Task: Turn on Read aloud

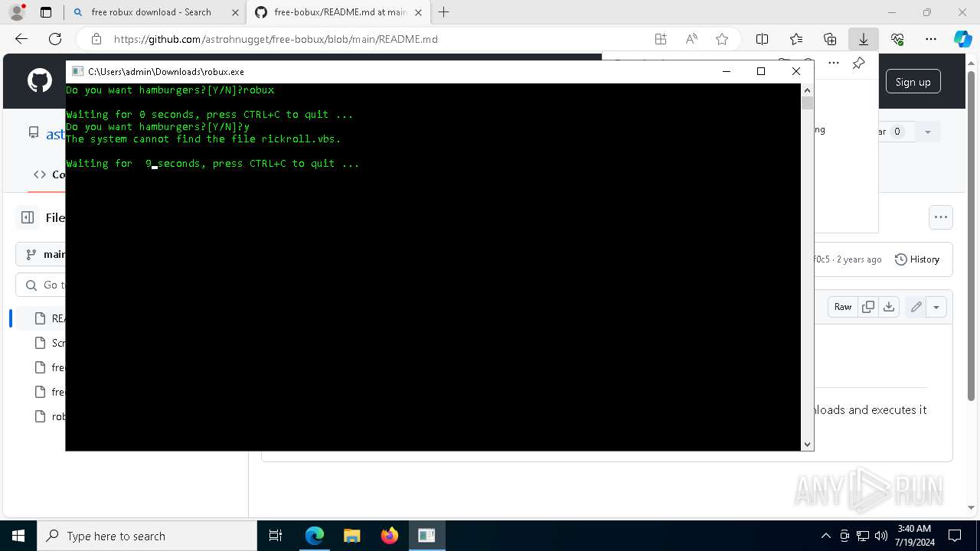Action: click(x=691, y=39)
